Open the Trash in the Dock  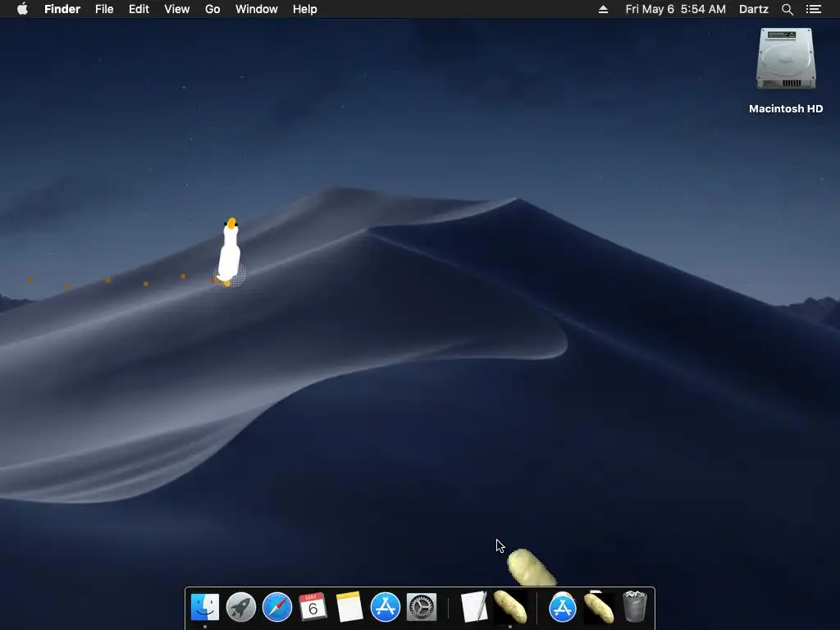tap(635, 606)
